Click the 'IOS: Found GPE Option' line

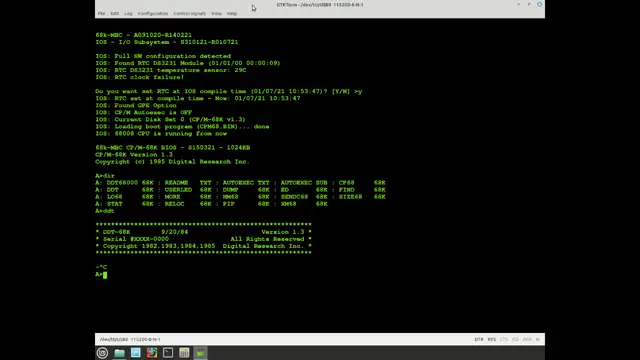(x=136, y=105)
